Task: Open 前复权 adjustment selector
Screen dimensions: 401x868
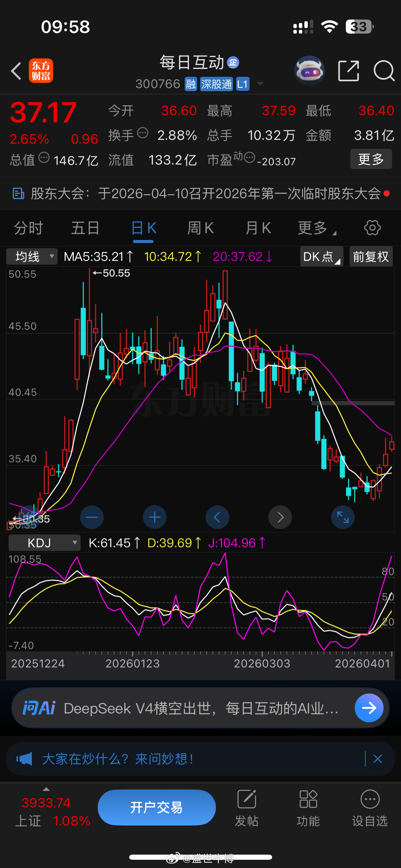Action: click(x=371, y=256)
